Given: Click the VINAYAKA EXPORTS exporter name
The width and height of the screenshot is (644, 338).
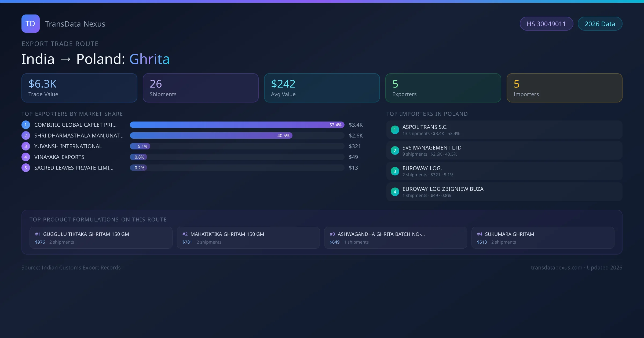Looking at the screenshot, I should click(x=59, y=157).
